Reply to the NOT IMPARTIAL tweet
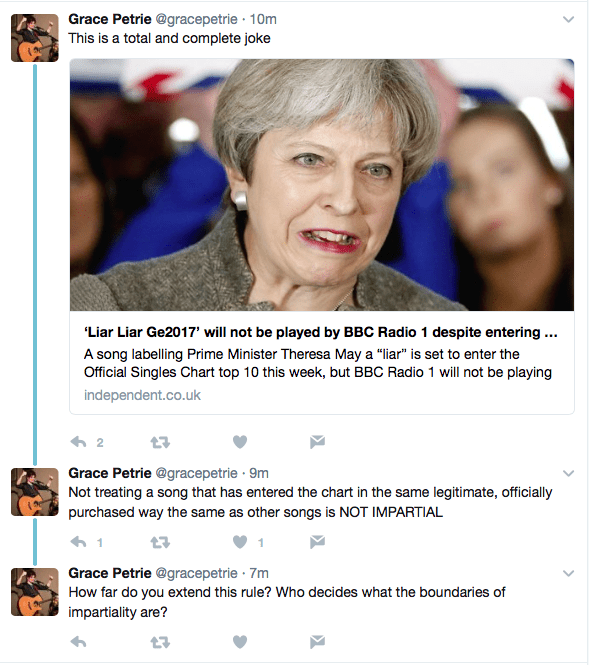Image resolution: width=589 pixels, height=665 pixels. 78,542
